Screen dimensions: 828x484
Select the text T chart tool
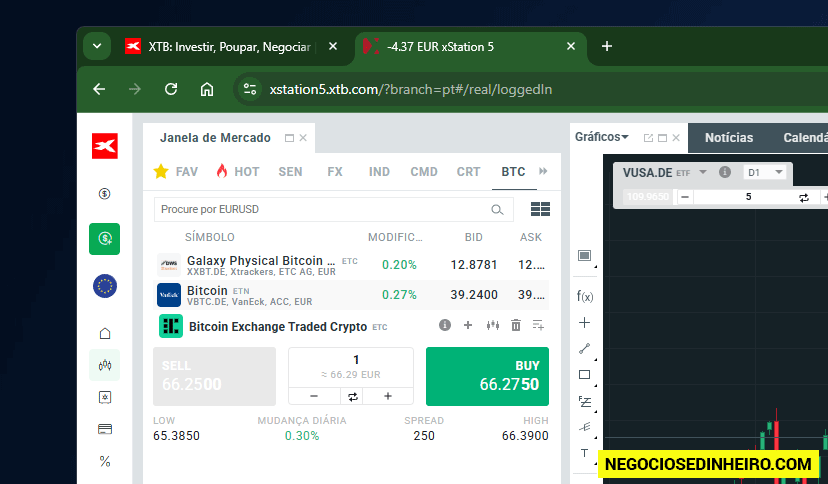(x=584, y=453)
